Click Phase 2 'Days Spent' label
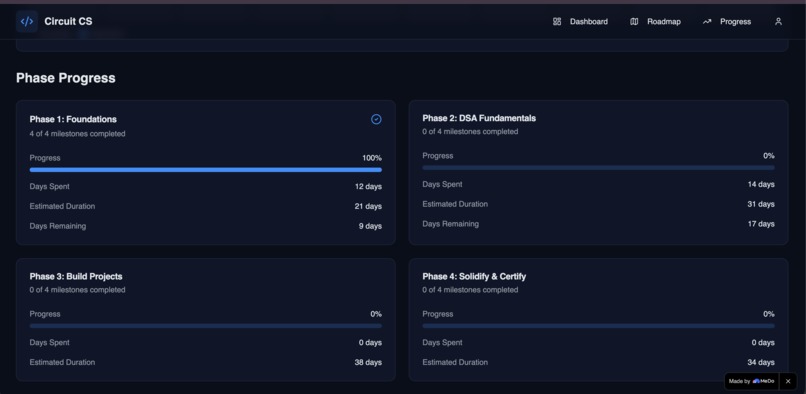This screenshot has height=394, width=806. [x=442, y=184]
